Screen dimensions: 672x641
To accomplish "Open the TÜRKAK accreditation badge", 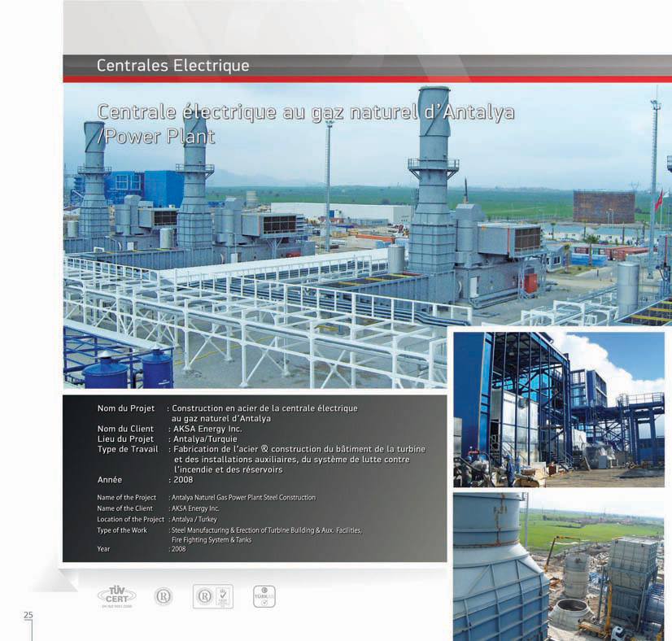I will (x=264, y=596).
